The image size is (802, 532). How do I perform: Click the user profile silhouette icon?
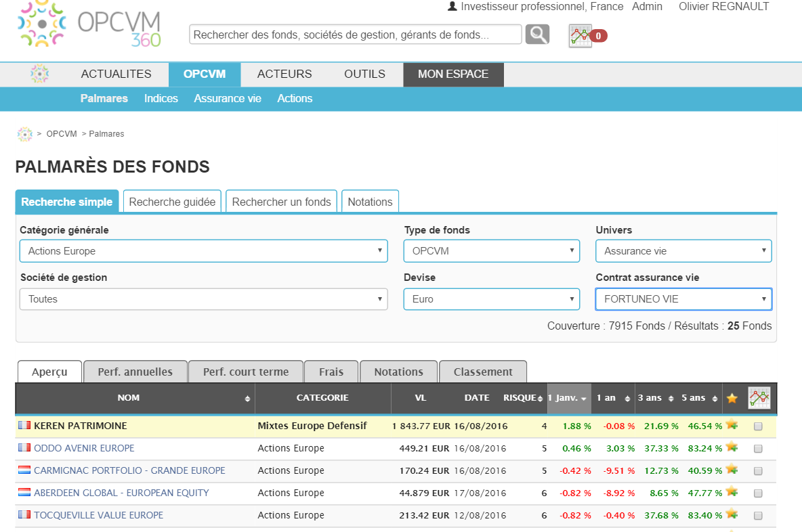(x=452, y=6)
